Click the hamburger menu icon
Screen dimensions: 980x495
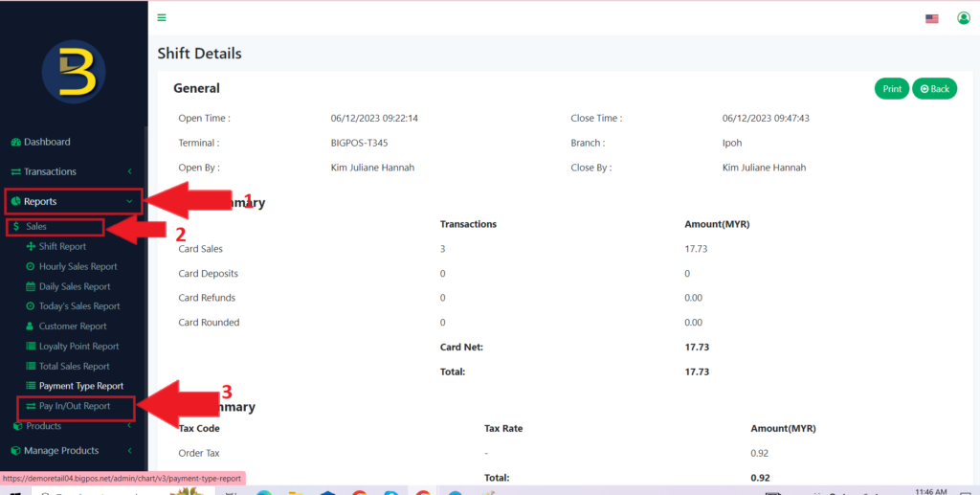162,17
